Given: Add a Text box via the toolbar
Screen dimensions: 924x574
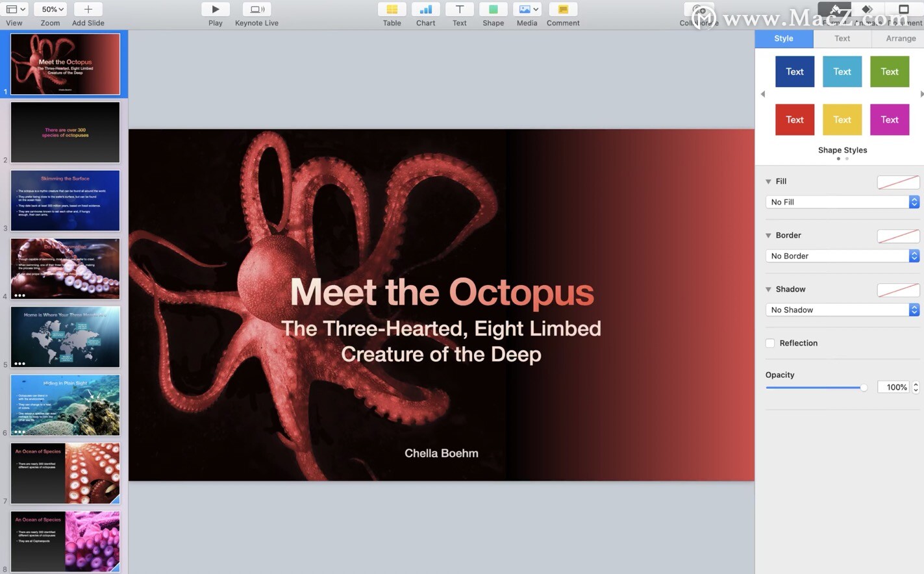Looking at the screenshot, I should pos(459,10).
